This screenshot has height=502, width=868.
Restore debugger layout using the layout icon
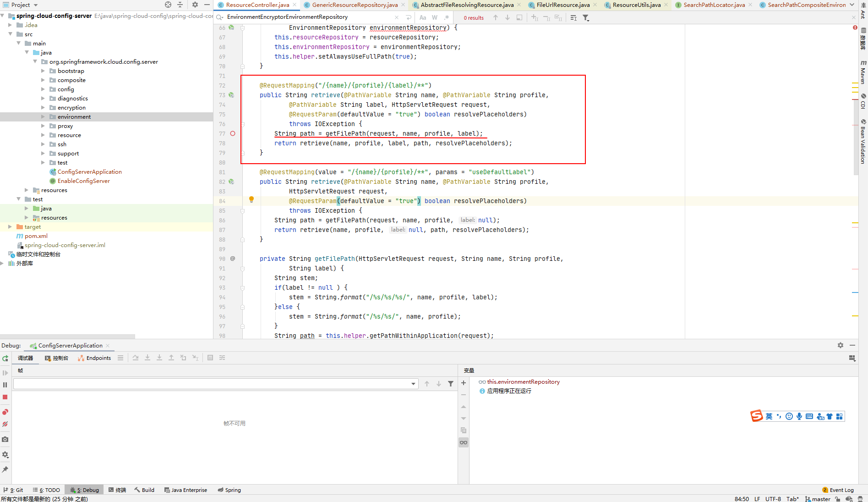(x=852, y=358)
